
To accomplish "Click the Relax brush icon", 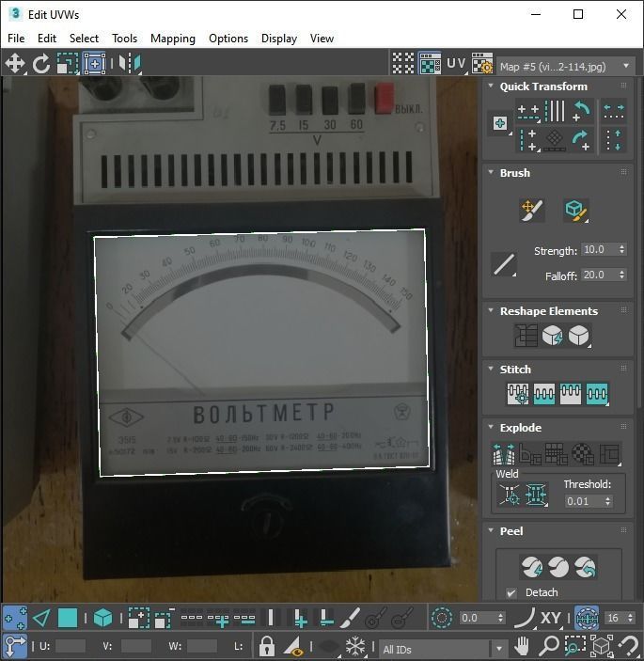I will coord(576,210).
